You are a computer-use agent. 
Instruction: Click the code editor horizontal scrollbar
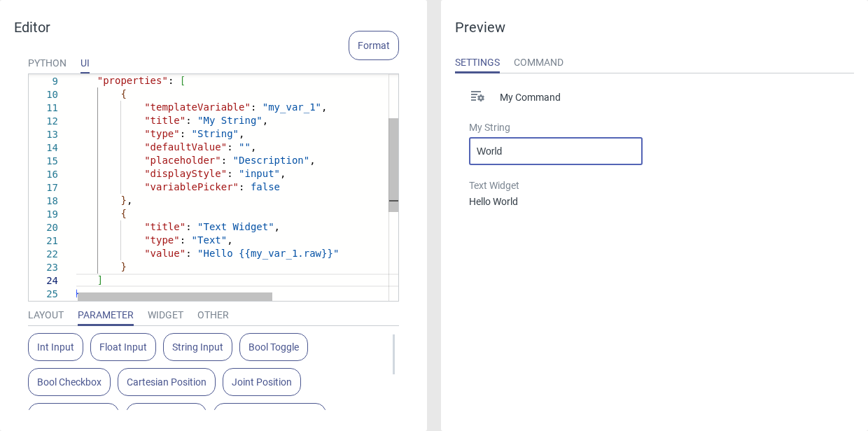point(175,297)
